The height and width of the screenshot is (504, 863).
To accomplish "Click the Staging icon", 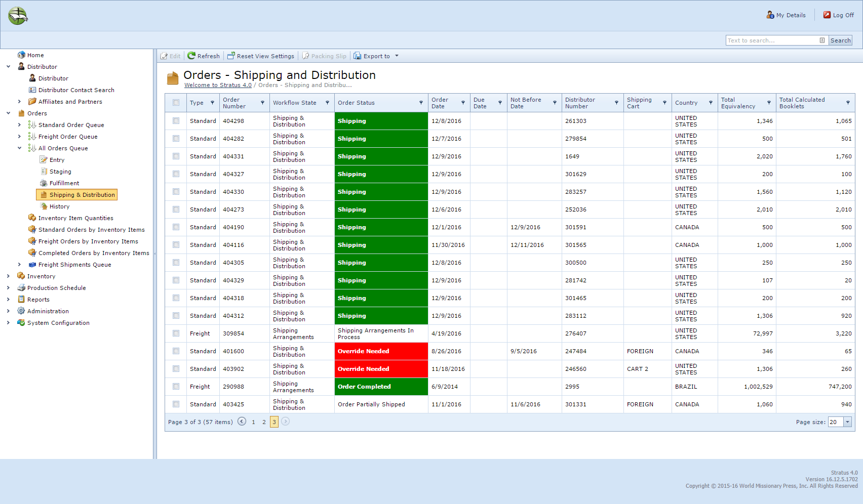I will point(44,171).
